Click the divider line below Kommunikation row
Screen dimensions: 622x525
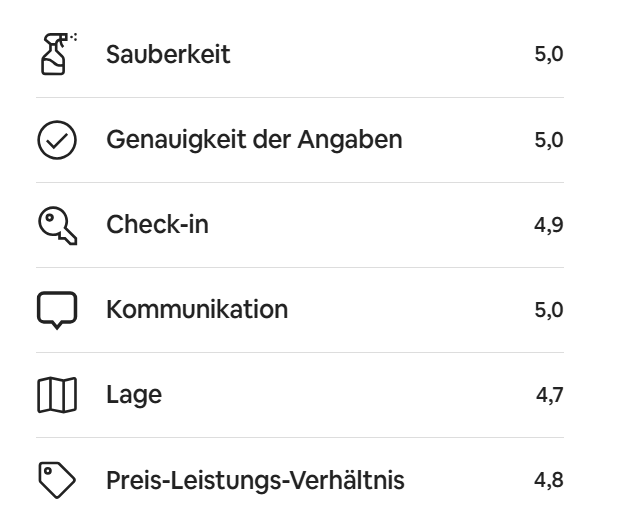pyautogui.click(x=300, y=352)
